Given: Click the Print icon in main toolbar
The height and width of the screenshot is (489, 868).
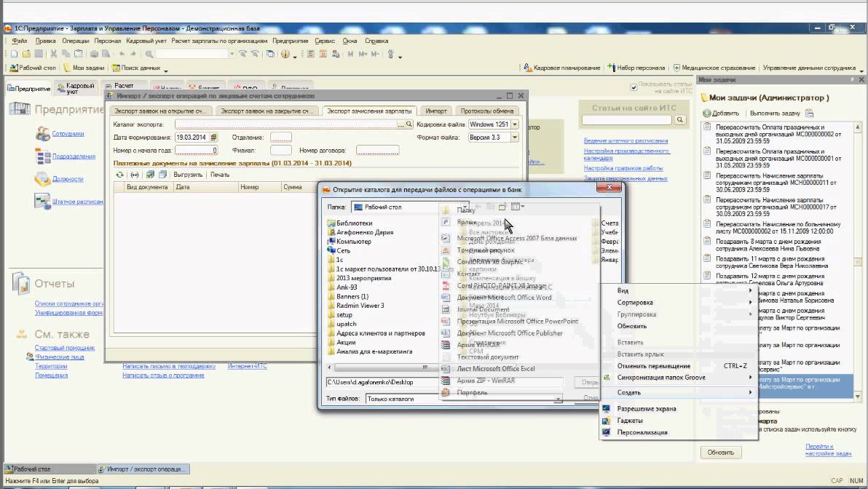Looking at the screenshot, I should [94, 54].
